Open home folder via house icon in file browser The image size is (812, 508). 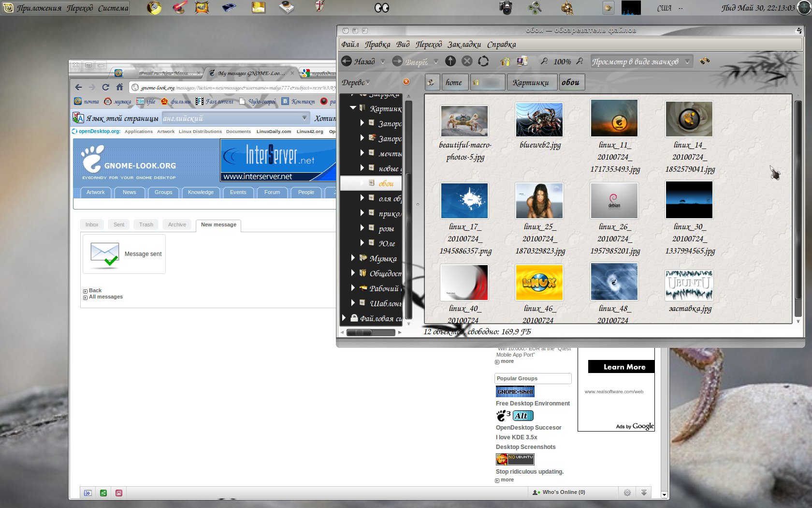coord(505,61)
